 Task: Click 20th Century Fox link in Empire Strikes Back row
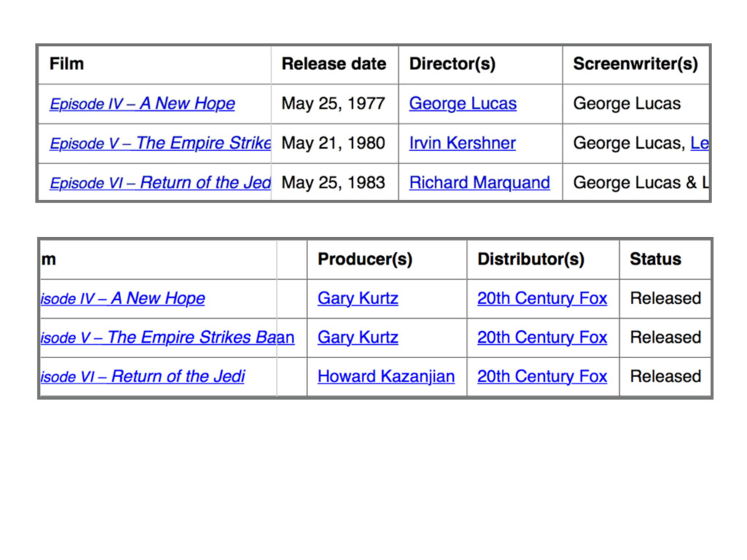[542, 338]
